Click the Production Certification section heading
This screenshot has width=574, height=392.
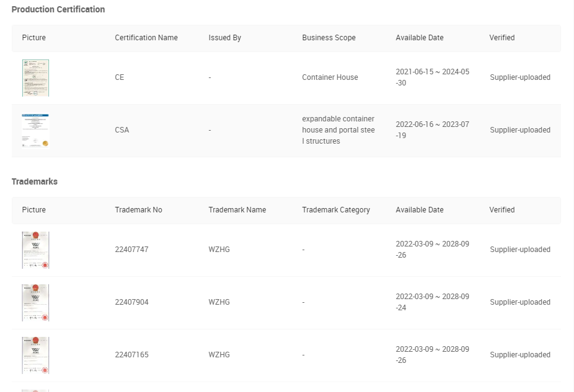(58, 9)
